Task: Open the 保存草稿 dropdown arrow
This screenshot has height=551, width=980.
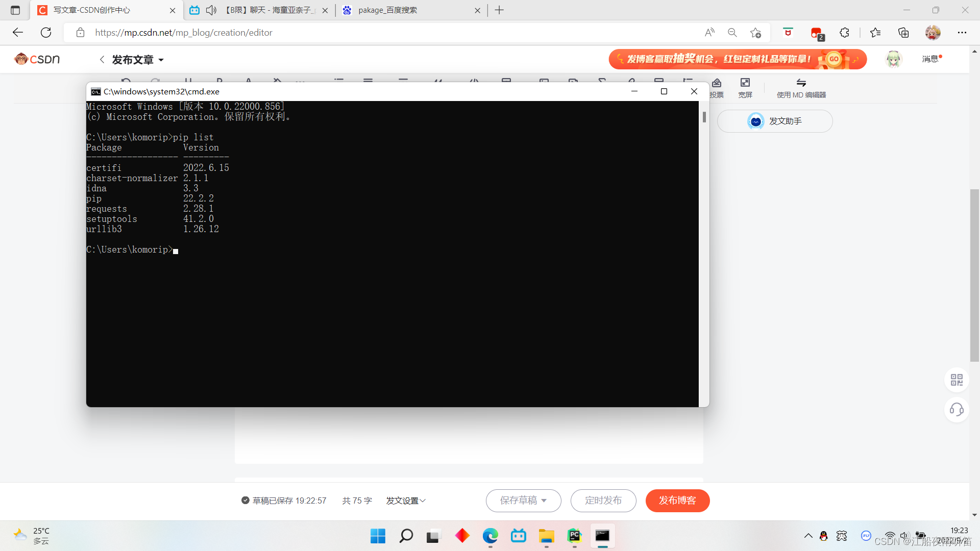Action: pos(544,500)
